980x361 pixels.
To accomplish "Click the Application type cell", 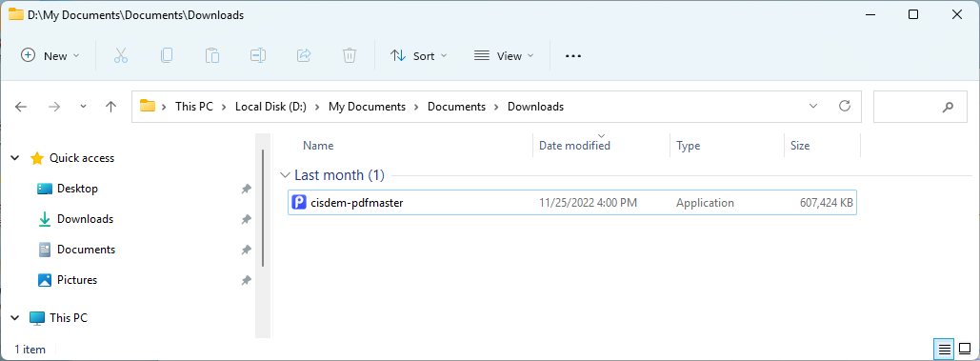I will (x=705, y=202).
